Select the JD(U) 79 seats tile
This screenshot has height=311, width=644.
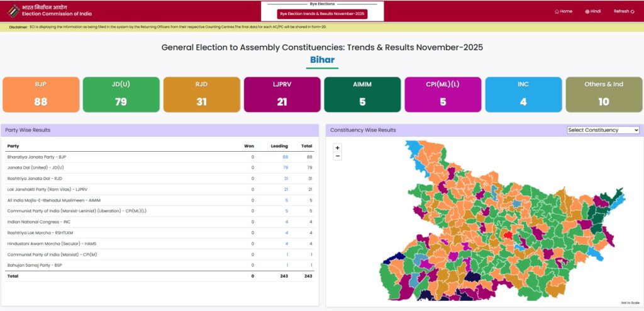[121, 94]
